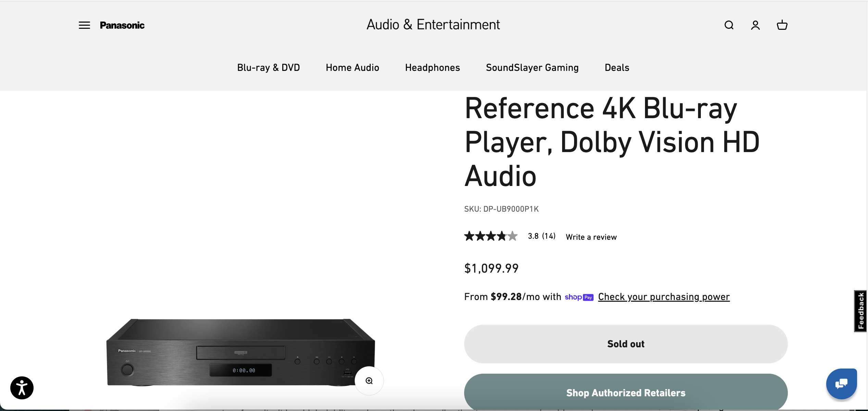Viewport: 868px width, 411px height.
Task: Click the 3.8 (14) rating count
Action: (542, 236)
